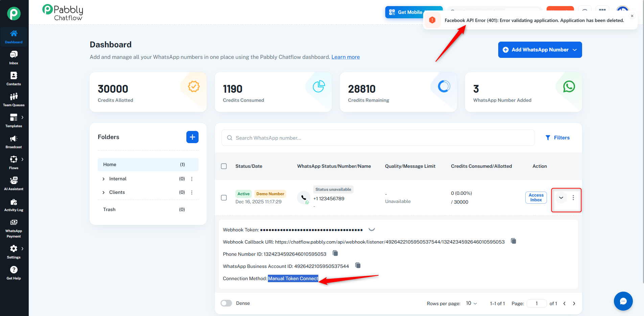Open Add WhatsApp Number dropdown

(540, 50)
